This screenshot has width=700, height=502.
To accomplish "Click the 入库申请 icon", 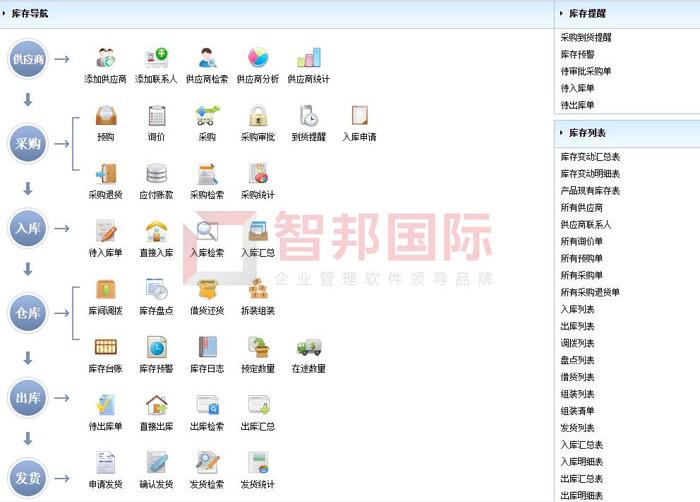I will click(x=359, y=115).
